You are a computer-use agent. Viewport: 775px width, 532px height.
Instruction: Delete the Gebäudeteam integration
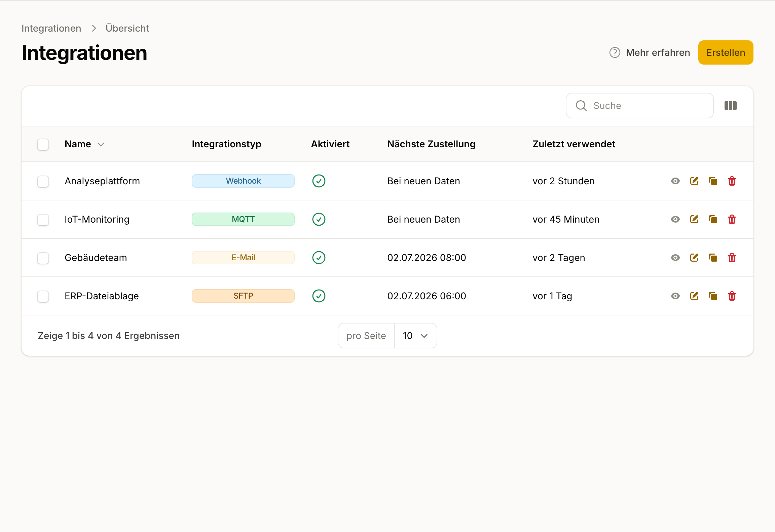click(732, 258)
